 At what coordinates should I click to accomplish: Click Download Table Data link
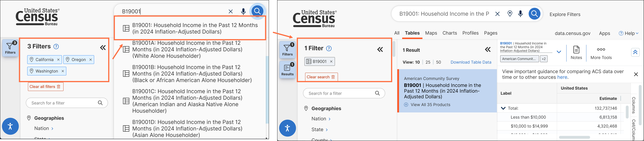coord(471,62)
